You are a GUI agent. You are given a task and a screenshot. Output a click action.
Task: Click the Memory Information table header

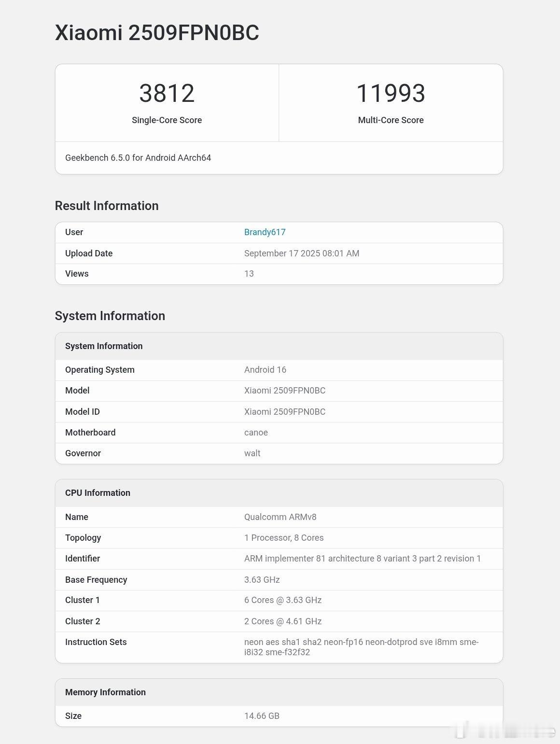(x=279, y=692)
